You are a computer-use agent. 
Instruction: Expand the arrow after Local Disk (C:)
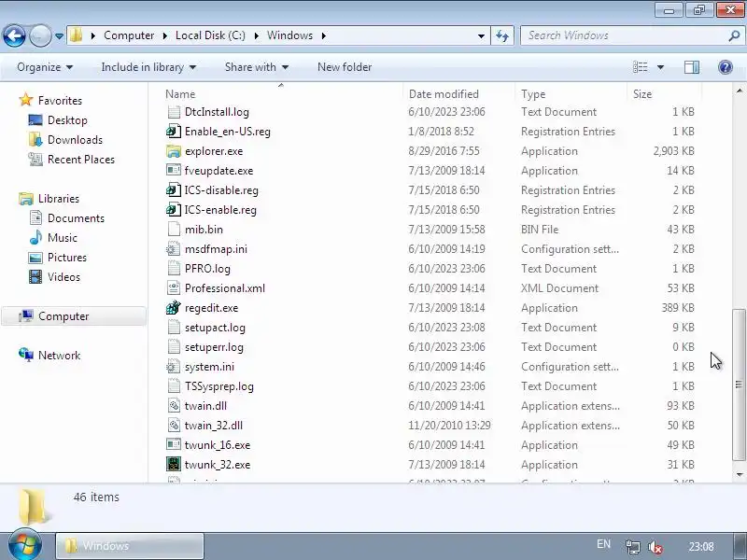256,35
